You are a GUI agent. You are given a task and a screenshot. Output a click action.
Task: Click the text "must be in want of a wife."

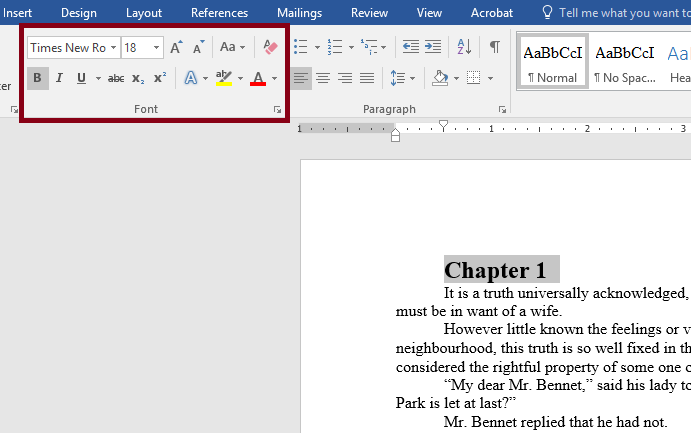point(479,311)
